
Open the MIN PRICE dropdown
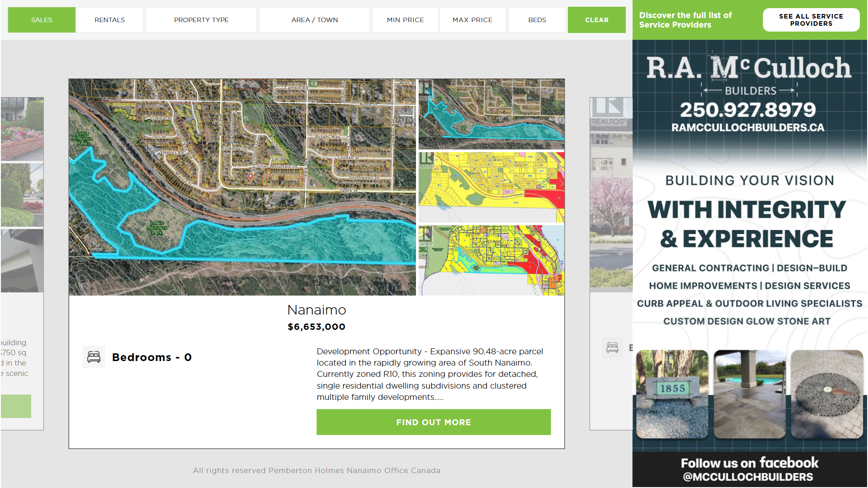(x=405, y=20)
